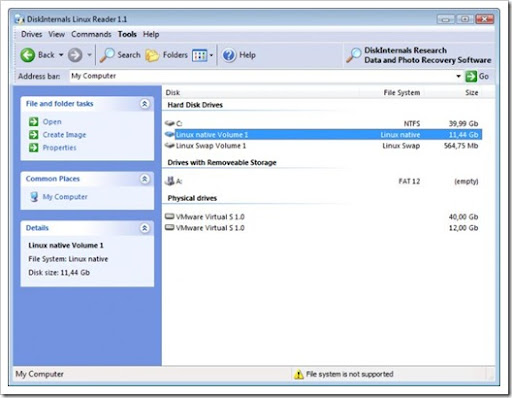Collapse the Common Places panel

[144, 179]
